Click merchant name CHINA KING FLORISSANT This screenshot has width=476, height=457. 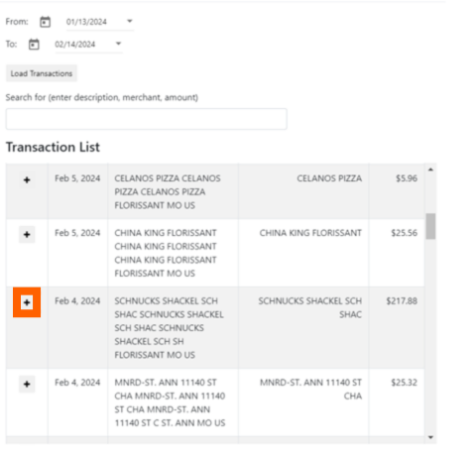(x=310, y=233)
